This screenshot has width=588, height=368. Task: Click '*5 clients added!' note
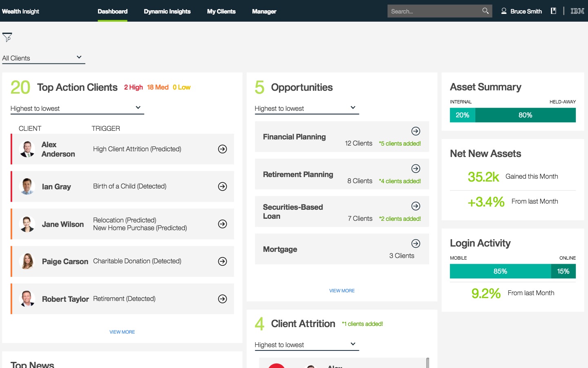point(400,144)
